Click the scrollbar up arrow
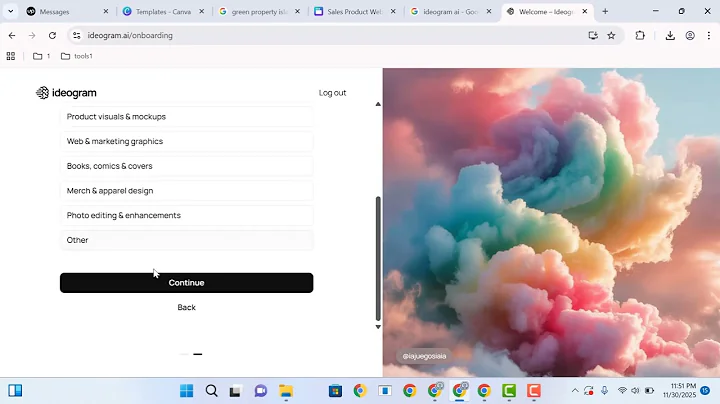 (x=378, y=104)
